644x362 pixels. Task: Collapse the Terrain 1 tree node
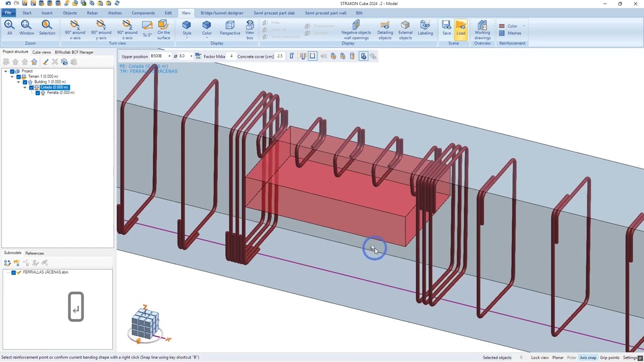(x=12, y=76)
